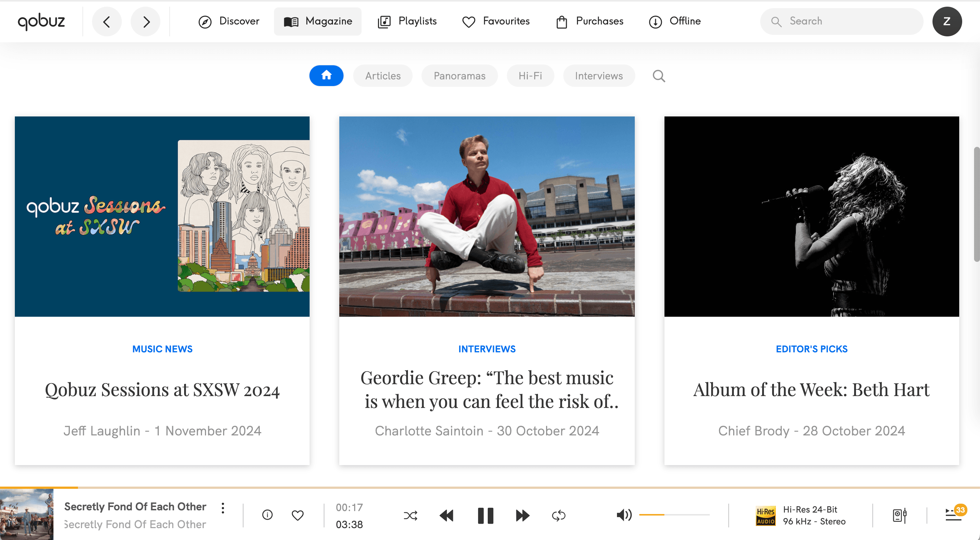Screen dimensions: 980x540
Task: Click the now-playing album cover thumbnail
Action: tap(27, 514)
